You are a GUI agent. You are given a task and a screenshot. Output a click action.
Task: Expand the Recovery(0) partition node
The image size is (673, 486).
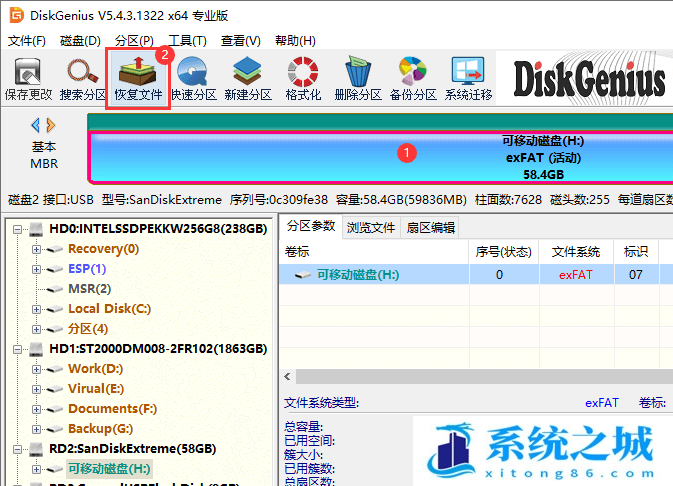click(x=36, y=249)
